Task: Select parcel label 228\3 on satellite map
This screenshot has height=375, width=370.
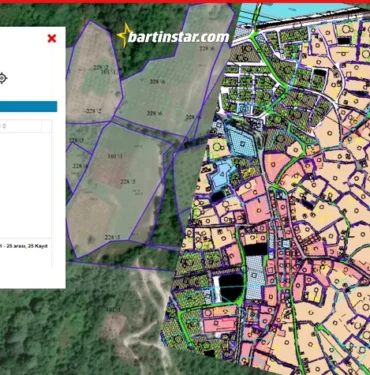Action: [x=76, y=140]
